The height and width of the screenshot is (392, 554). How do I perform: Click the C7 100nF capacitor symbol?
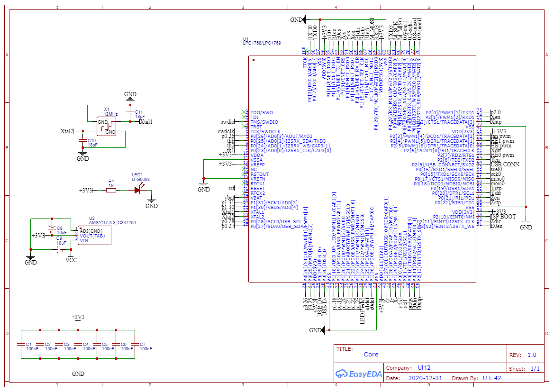pyautogui.click(x=135, y=344)
